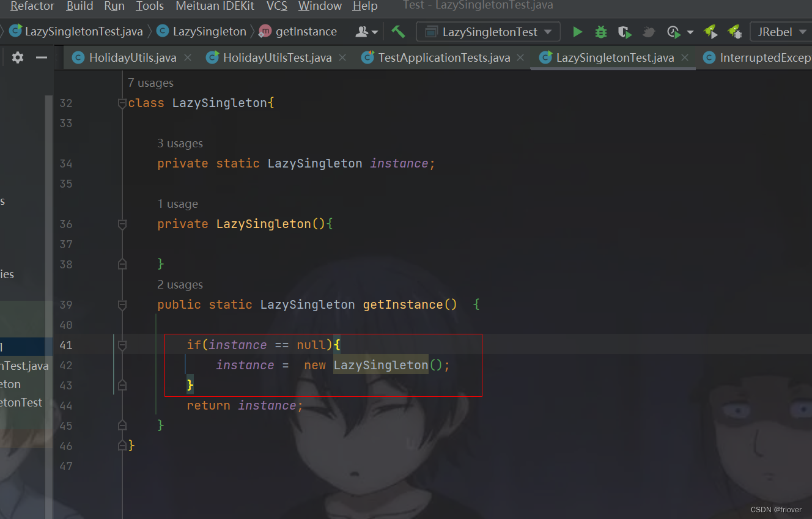The image size is (812, 519).
Task: Click 'return' on line 44
Action: (x=209, y=406)
